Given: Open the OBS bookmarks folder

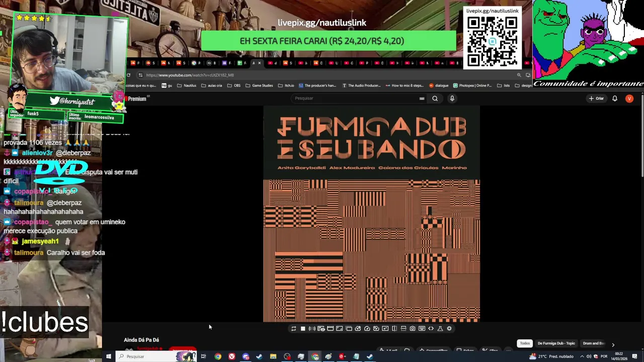Looking at the screenshot, I should pyautogui.click(x=234, y=85).
